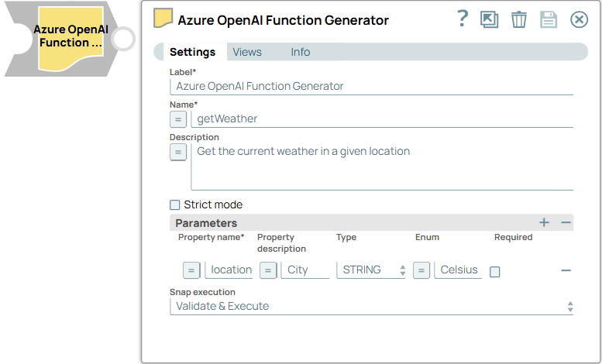Viewport: 602px width, 364px height.
Task: Open the Snap execution dropdown
Action: coord(371,307)
